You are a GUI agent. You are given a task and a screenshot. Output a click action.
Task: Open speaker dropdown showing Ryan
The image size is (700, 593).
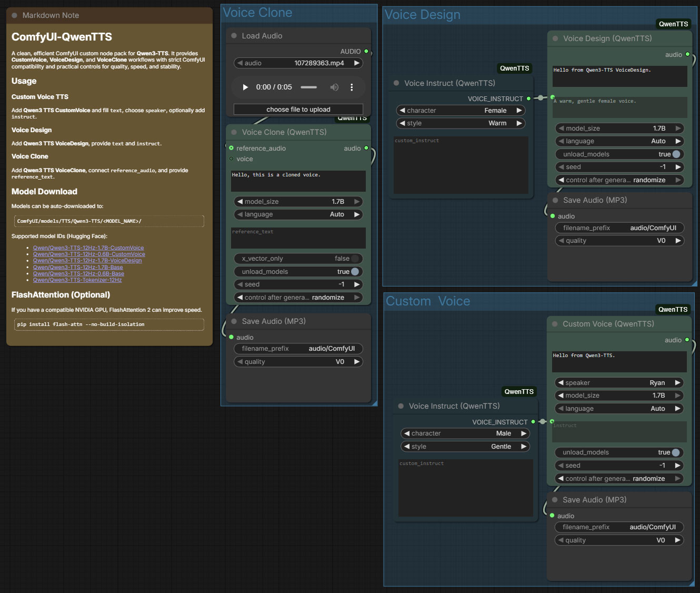[619, 383]
